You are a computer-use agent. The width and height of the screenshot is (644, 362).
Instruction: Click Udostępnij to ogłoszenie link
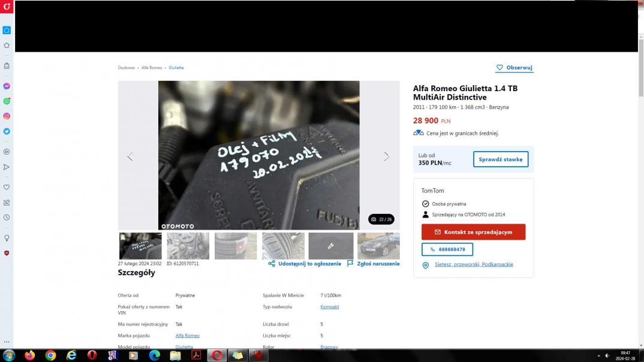pyautogui.click(x=305, y=264)
